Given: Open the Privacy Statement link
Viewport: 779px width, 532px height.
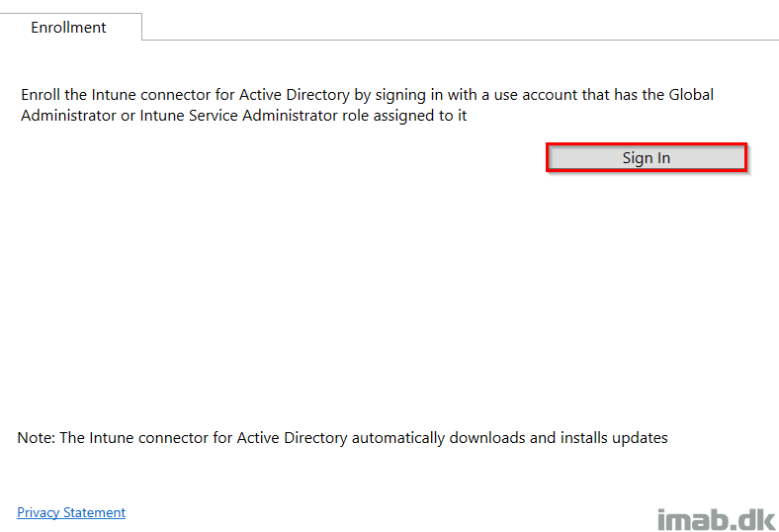Looking at the screenshot, I should [71, 512].
